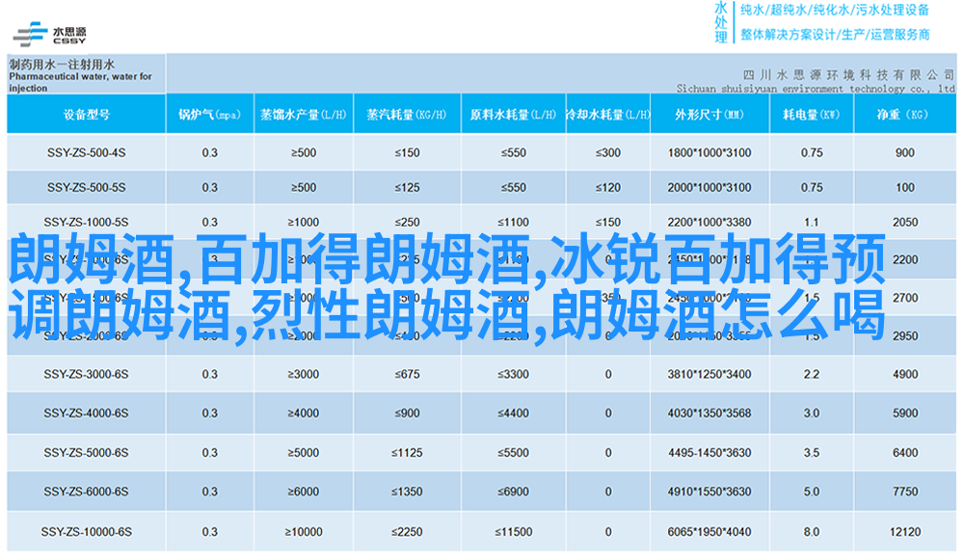Viewport: 964px width, 560px height.
Task: Click the '≤125' steam consumption value
Action: [407, 188]
